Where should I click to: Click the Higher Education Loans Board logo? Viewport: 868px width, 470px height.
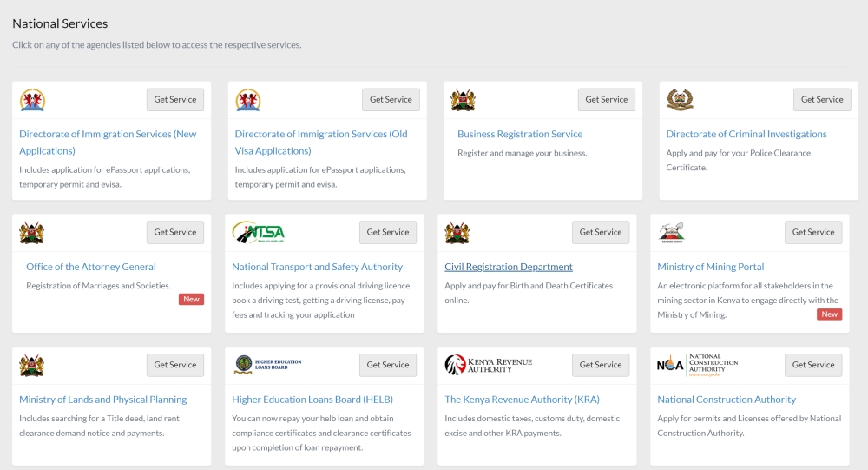[x=267, y=365]
